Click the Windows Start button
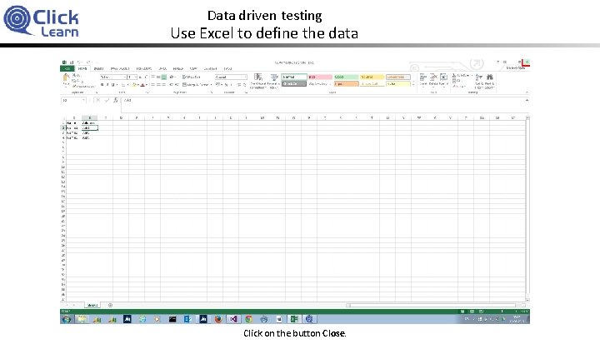The height and width of the screenshot is (364, 600). 67,319
